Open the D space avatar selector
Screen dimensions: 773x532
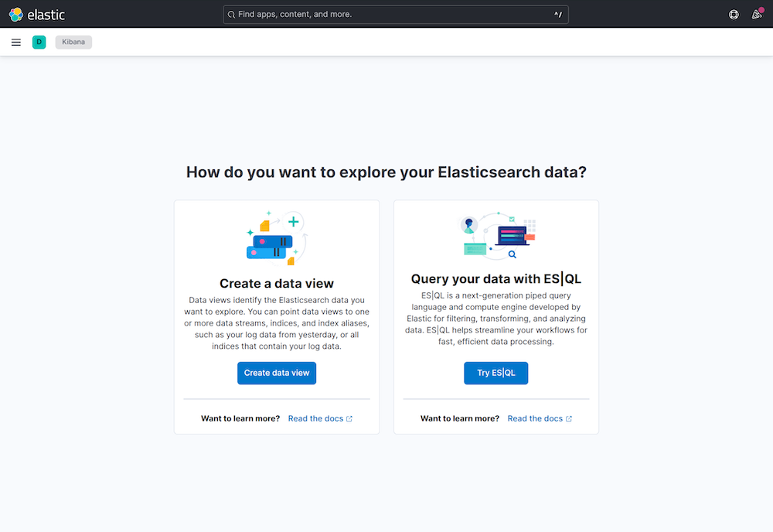tap(39, 43)
